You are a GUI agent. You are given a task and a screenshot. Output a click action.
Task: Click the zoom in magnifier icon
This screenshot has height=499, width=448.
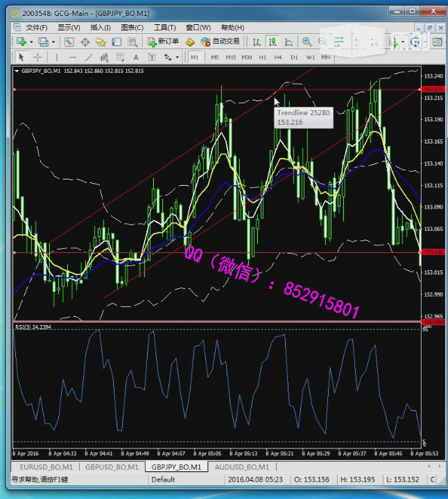tap(307, 42)
